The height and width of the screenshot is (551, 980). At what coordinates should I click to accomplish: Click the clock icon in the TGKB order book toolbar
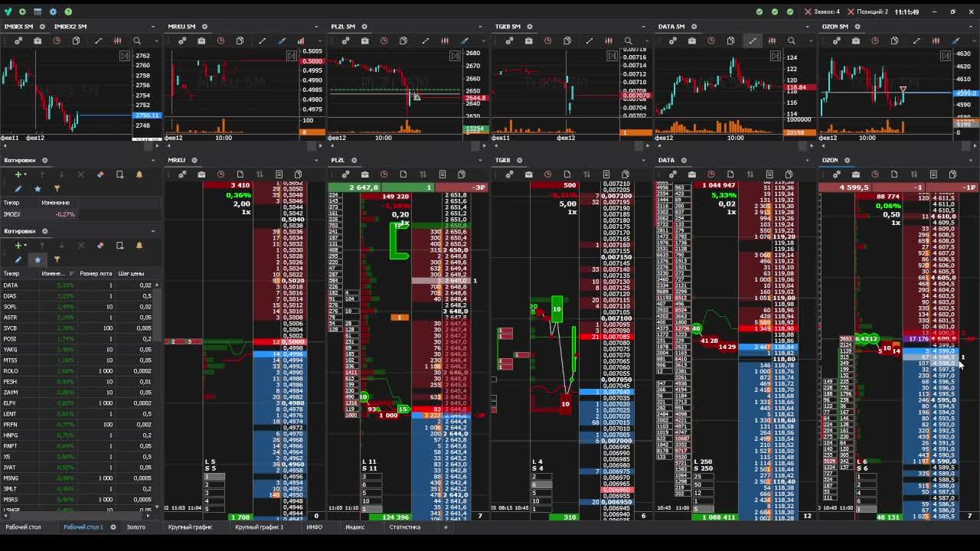pos(547,174)
